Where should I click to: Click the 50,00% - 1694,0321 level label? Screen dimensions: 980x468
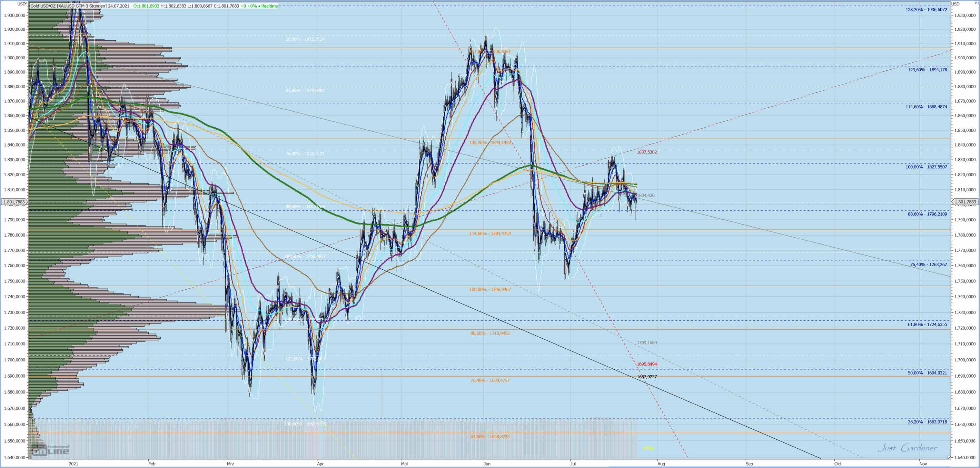pos(927,373)
